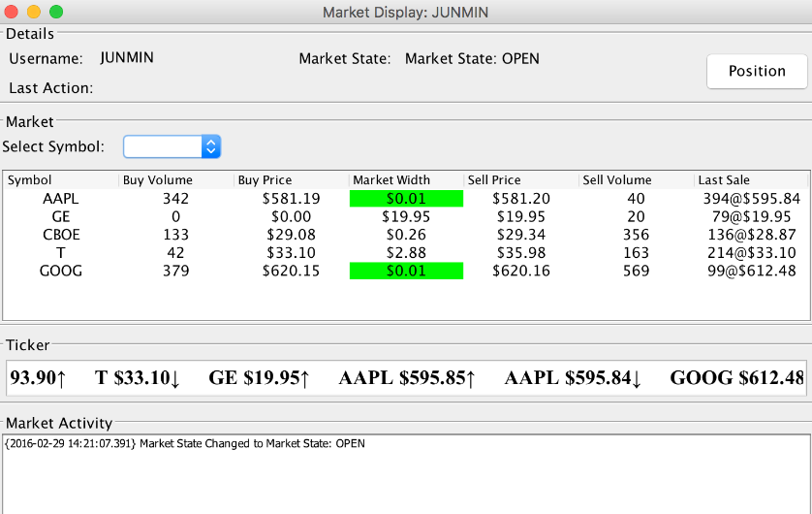This screenshot has width=812, height=514.
Task: Click the Market State: OPEN value
Action: click(x=472, y=58)
